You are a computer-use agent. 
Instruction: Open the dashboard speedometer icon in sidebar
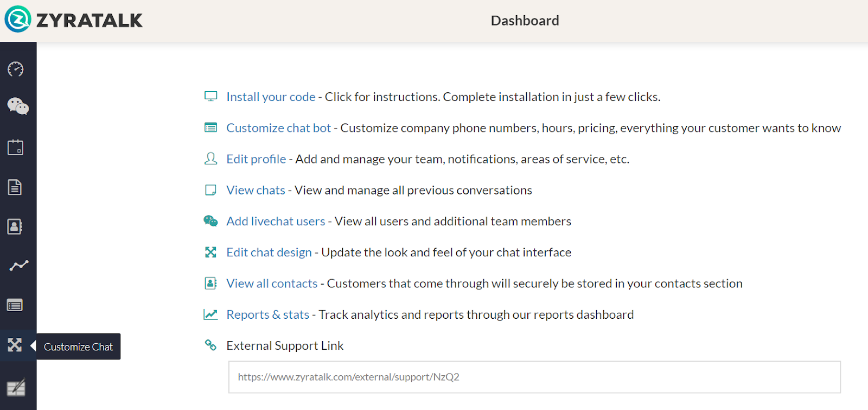pos(16,69)
